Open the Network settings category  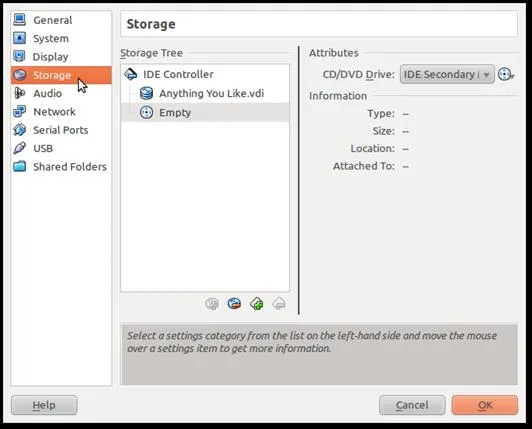(61, 112)
